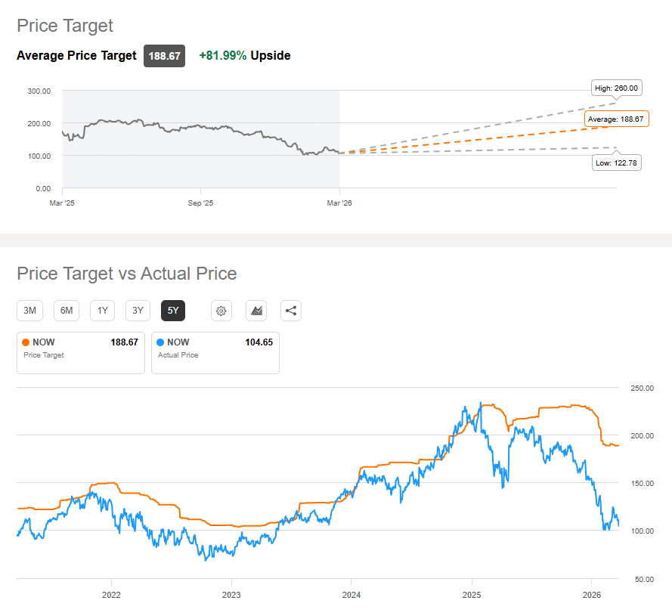Click the 188.67 average price target badge
The image size is (672, 616).
coord(165,56)
